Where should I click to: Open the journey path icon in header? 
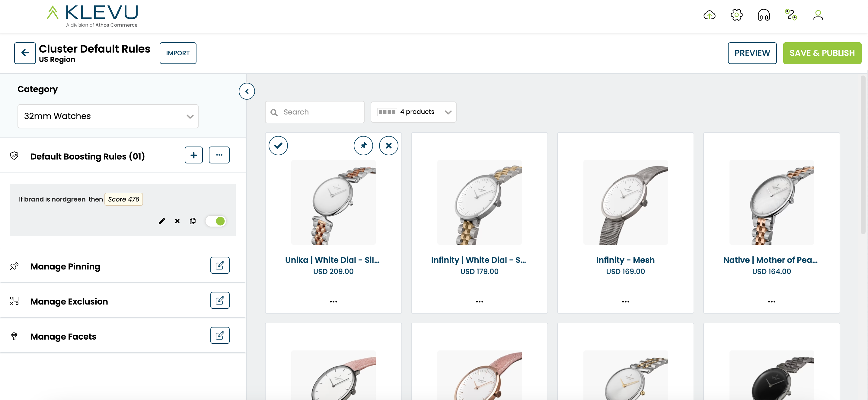click(x=791, y=15)
